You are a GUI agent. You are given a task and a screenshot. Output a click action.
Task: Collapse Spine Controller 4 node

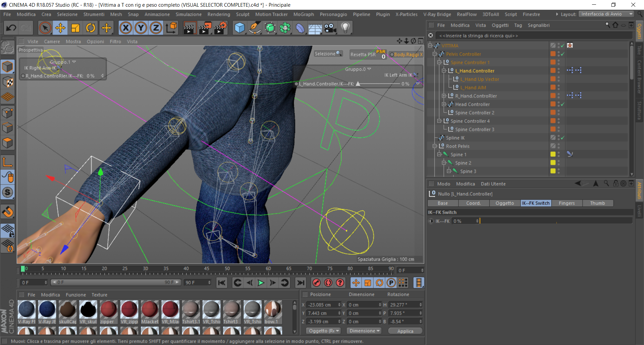point(439,121)
